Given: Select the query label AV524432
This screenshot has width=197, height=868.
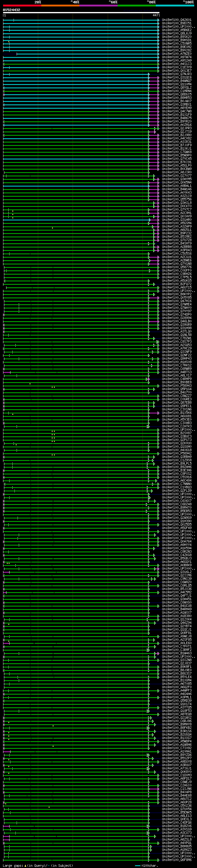Looking at the screenshot, I should pos(11,10).
